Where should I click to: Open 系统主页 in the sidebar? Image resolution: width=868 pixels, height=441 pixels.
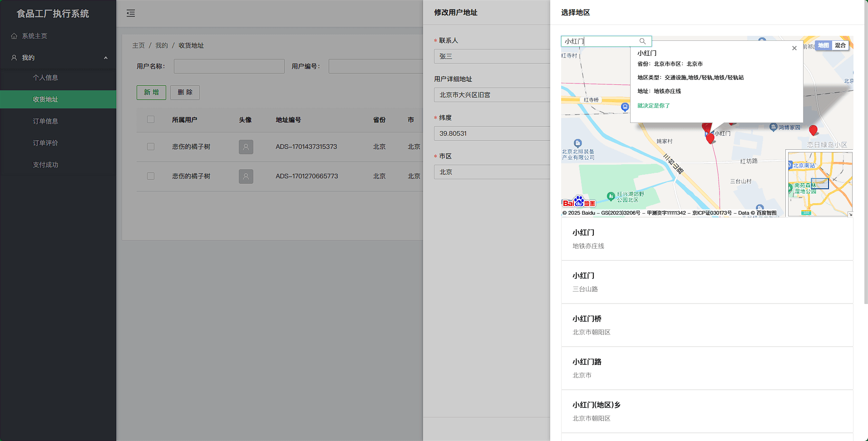[x=58, y=36]
